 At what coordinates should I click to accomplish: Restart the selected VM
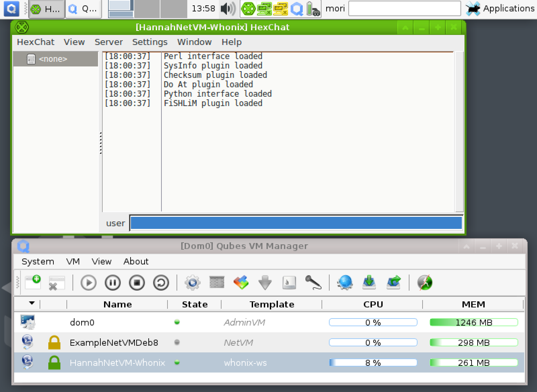pyautogui.click(x=161, y=283)
